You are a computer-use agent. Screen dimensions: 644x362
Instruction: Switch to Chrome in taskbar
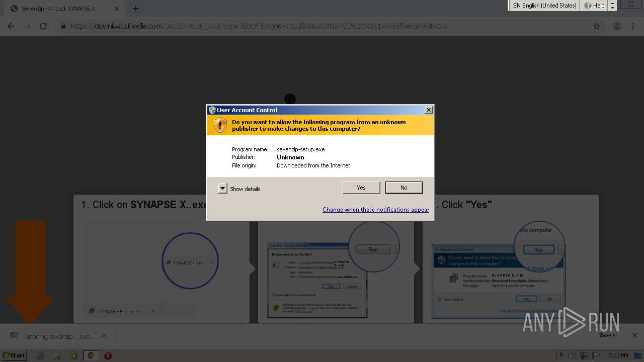pos(91,355)
